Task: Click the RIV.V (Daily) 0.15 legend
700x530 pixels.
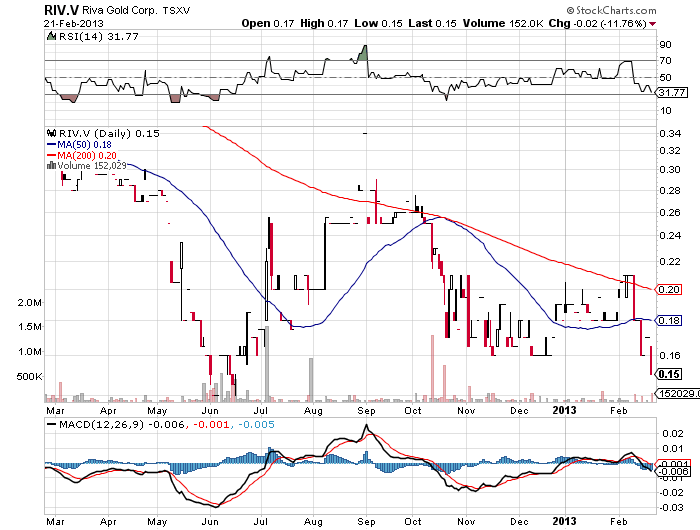Action: pos(109,134)
